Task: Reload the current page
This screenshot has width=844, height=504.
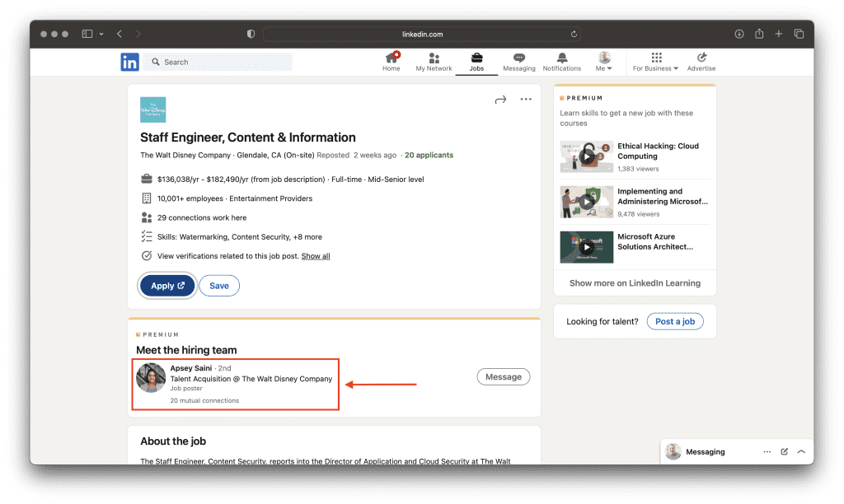Action: click(x=574, y=34)
